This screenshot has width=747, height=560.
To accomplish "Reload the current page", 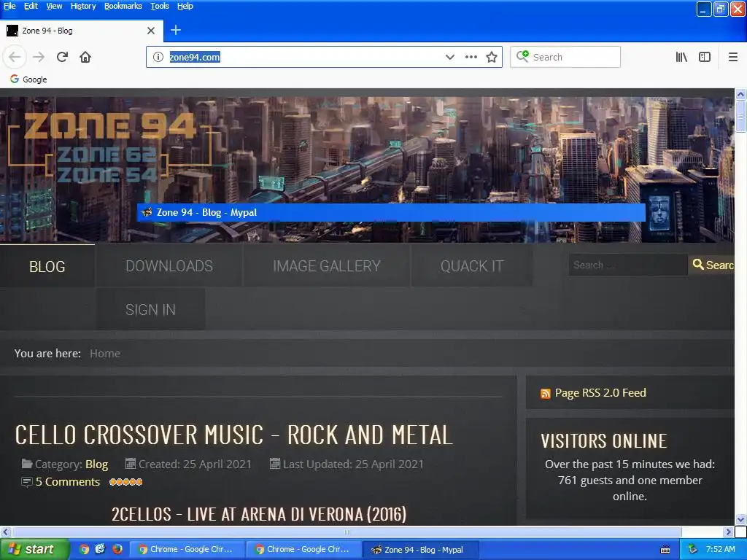I will coord(62,57).
